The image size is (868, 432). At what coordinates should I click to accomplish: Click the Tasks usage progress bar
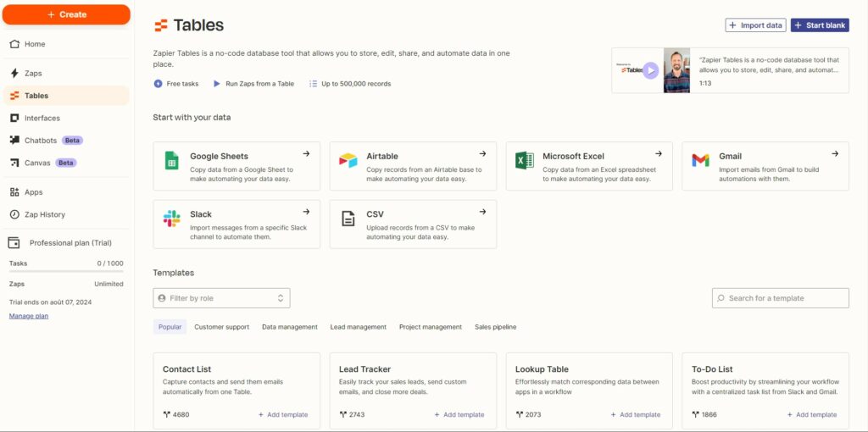pyautogui.click(x=66, y=271)
